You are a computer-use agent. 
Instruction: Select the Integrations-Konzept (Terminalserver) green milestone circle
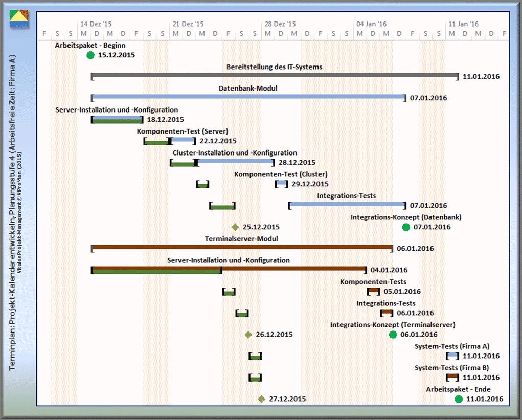[393, 335]
